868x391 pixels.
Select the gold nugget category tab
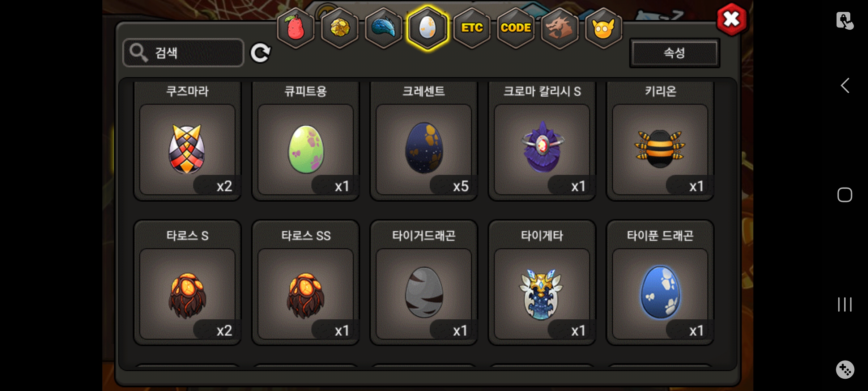(340, 28)
